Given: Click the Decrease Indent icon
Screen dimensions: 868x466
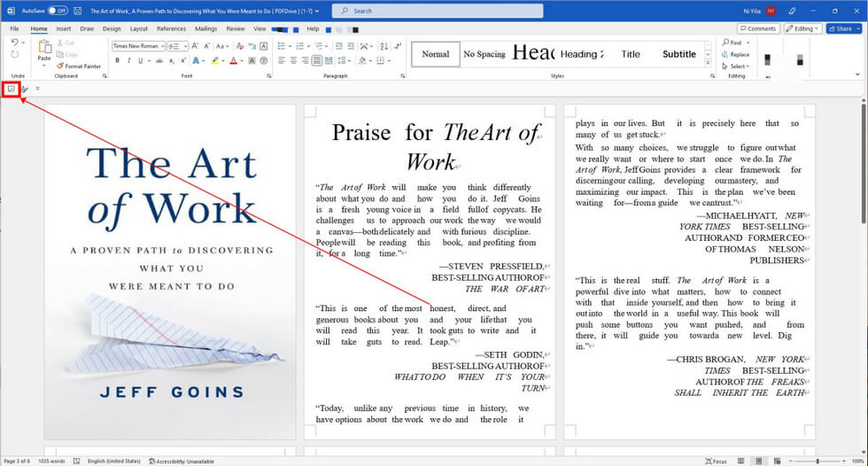Looking at the screenshot, I should (x=338, y=46).
